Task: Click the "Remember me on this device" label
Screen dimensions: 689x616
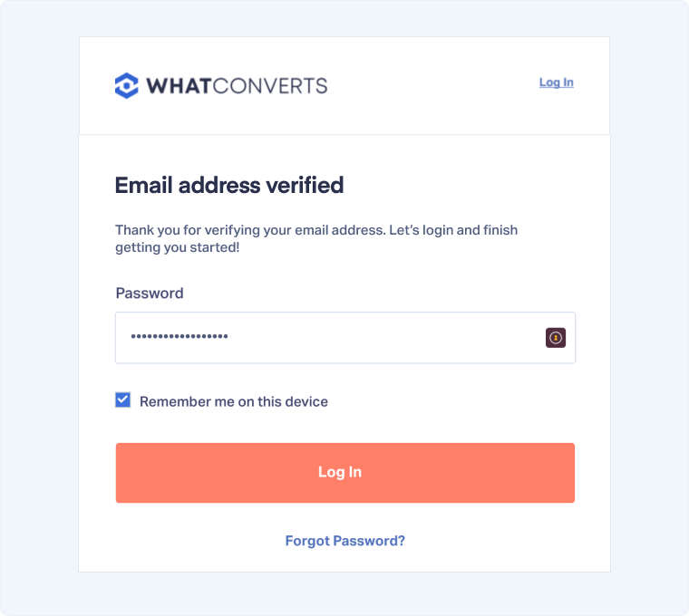Action: [x=233, y=401]
